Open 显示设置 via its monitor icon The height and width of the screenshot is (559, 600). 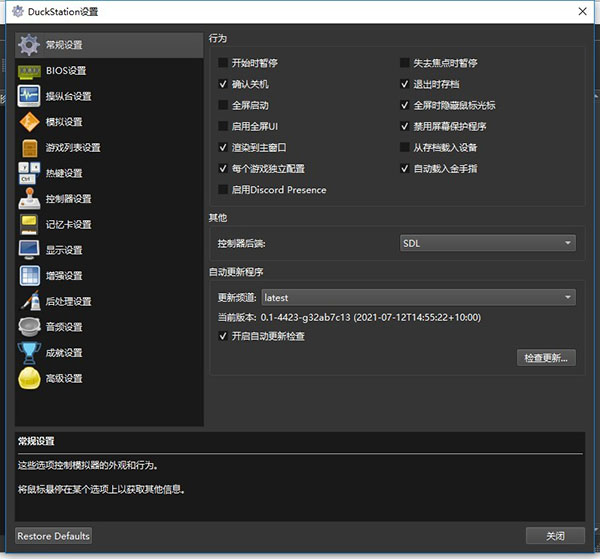(x=30, y=250)
